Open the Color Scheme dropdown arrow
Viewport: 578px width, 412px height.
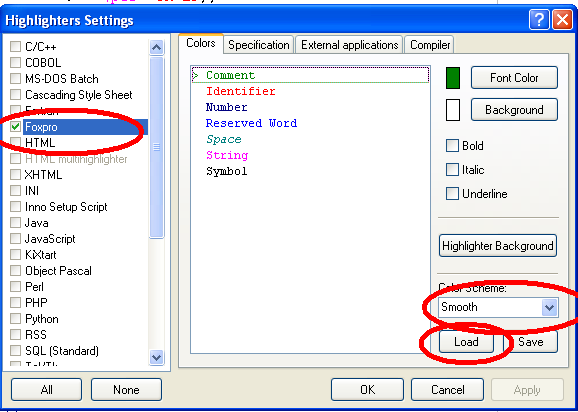click(x=549, y=307)
